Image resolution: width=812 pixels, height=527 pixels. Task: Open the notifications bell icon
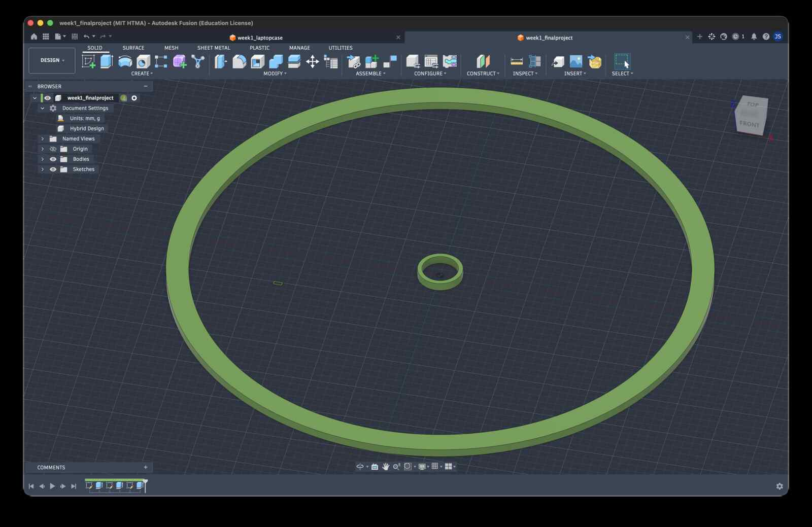point(754,37)
